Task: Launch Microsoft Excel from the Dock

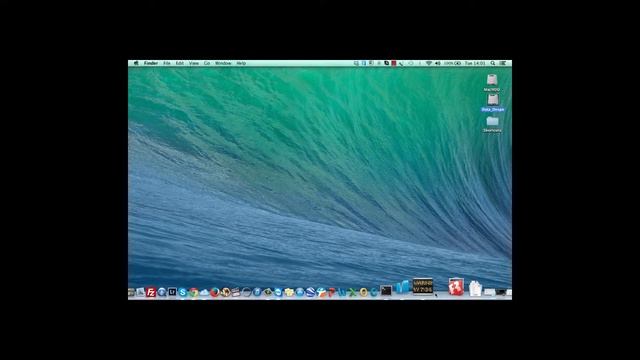Action: pos(352,292)
